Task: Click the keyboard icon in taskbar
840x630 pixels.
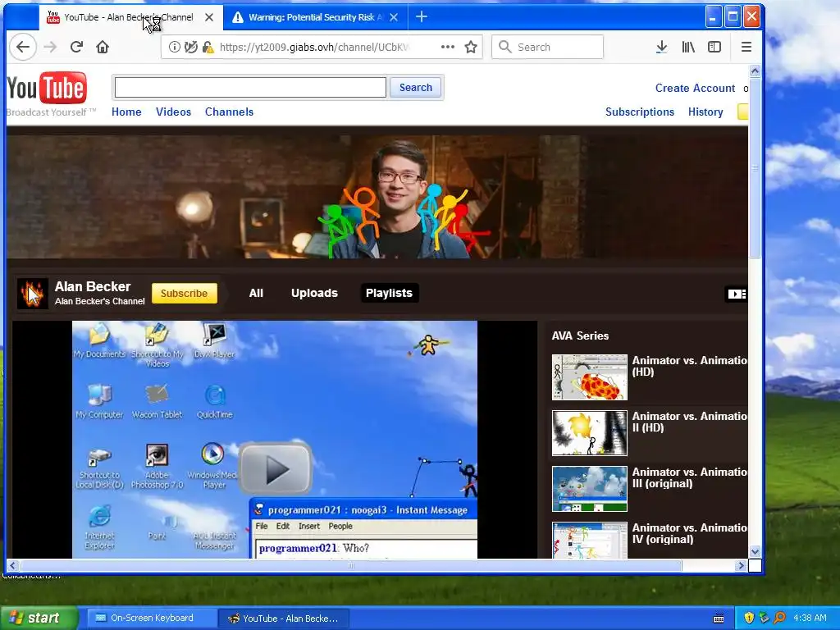Action: click(x=719, y=619)
